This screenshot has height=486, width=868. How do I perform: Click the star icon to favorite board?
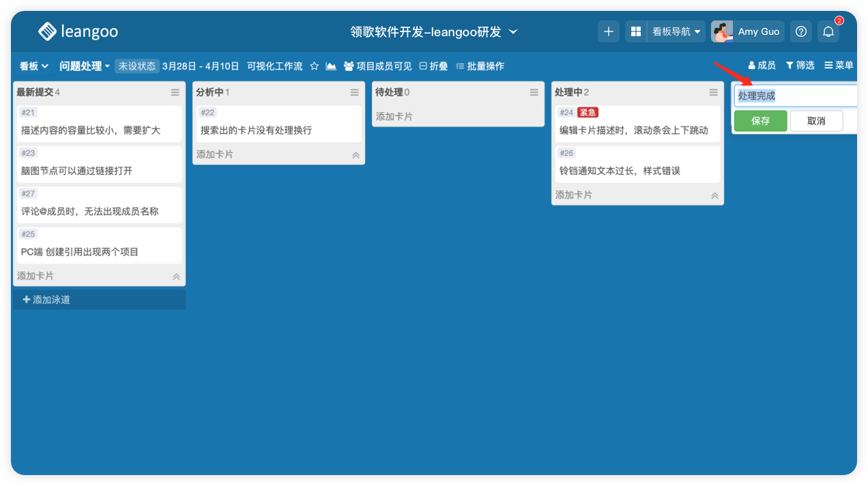pos(315,66)
